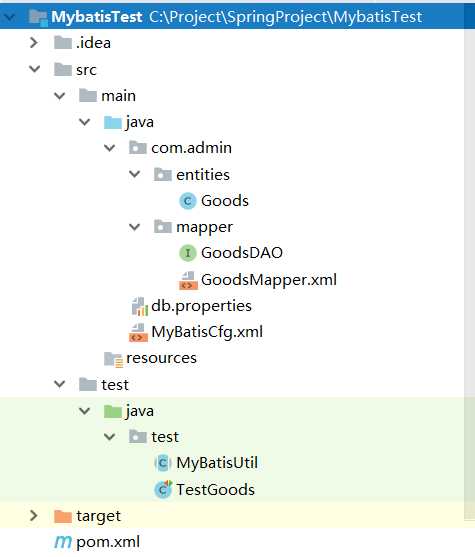Select the main folder item
The width and height of the screenshot is (475, 557).
(x=118, y=96)
